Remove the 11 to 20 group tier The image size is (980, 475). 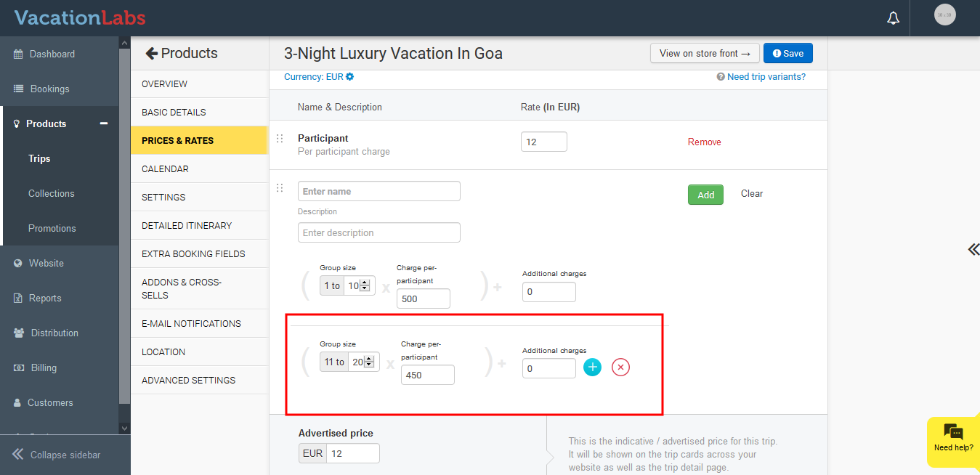[620, 368]
